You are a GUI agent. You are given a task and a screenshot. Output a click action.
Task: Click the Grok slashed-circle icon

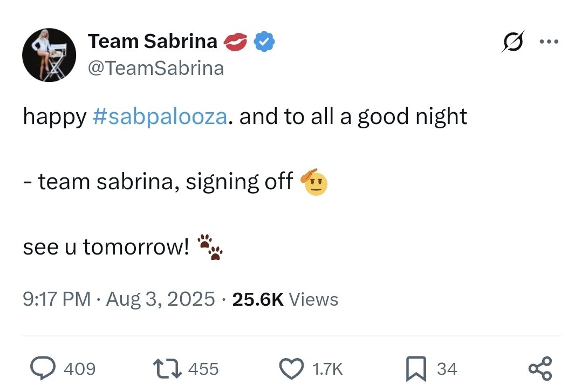point(513,42)
